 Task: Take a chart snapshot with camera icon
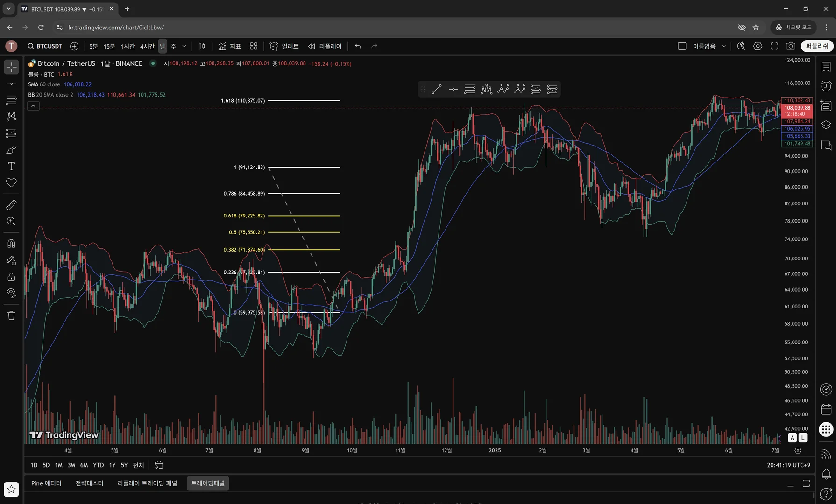[x=790, y=46]
